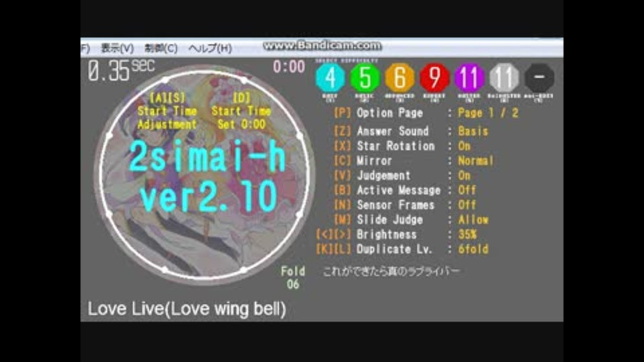
Task: Change Duplicate Lv. value 6fold
Action: (473, 249)
